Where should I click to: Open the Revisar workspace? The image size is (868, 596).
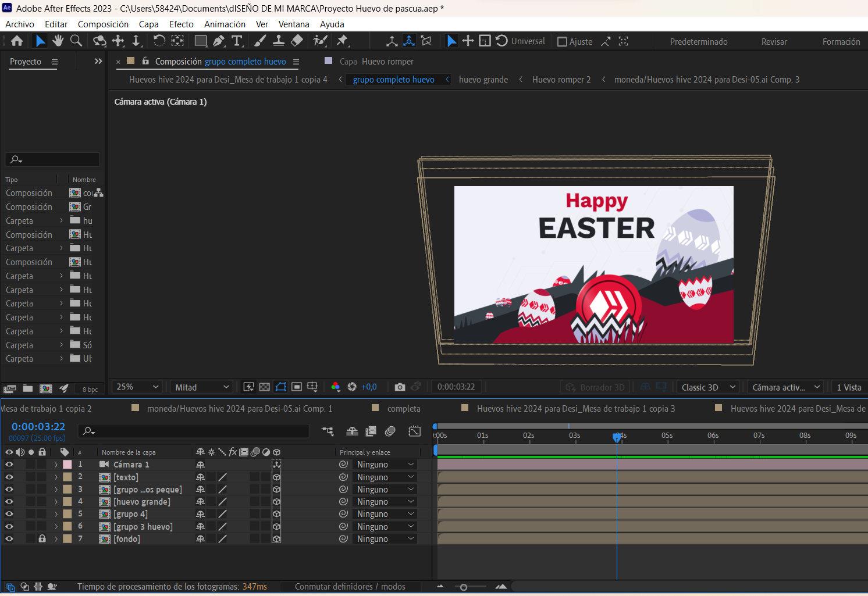point(774,42)
